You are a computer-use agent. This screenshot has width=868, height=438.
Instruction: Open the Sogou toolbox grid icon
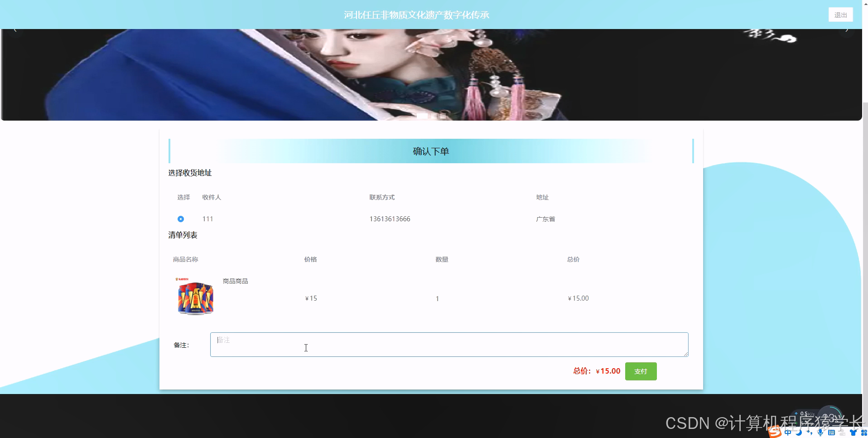coord(863,432)
